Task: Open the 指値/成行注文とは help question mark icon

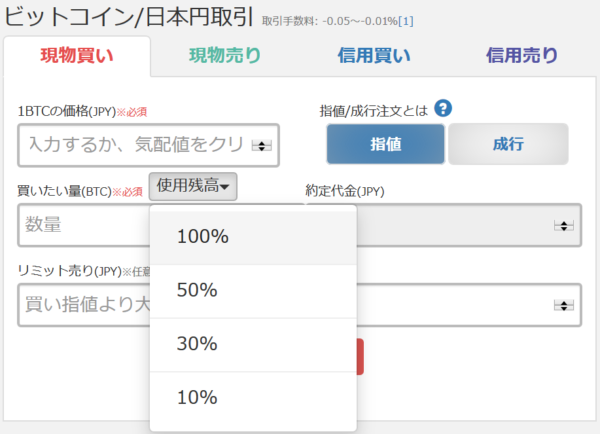Action: pyautogui.click(x=443, y=108)
